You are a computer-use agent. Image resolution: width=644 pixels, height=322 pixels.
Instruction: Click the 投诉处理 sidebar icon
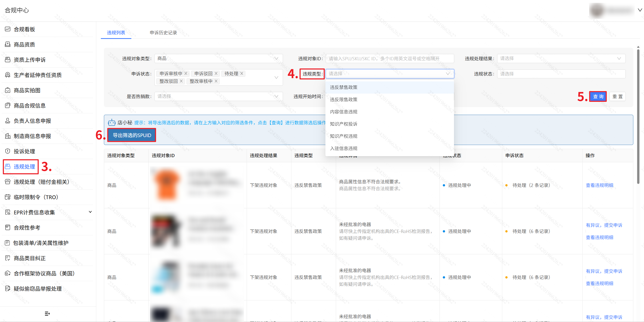tap(8, 151)
